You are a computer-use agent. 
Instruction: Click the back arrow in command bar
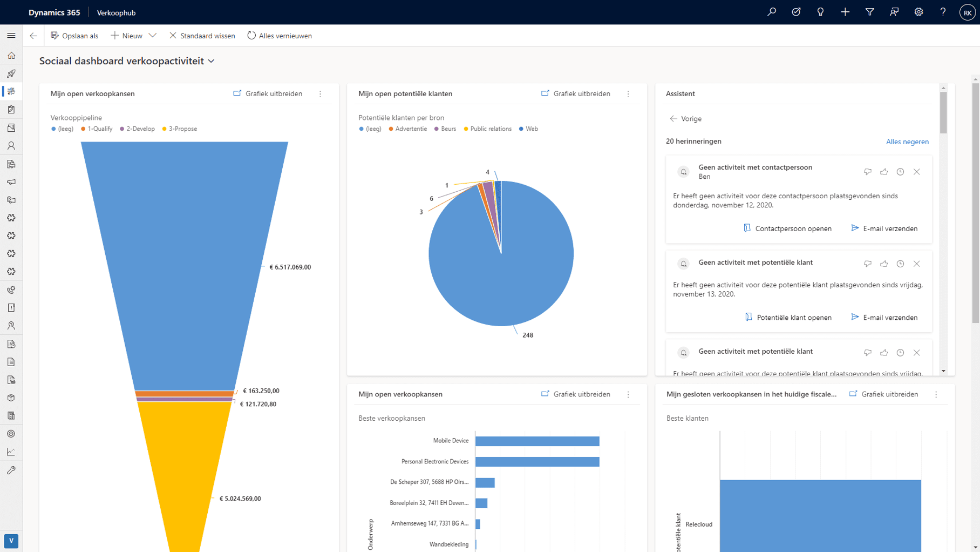click(x=33, y=36)
